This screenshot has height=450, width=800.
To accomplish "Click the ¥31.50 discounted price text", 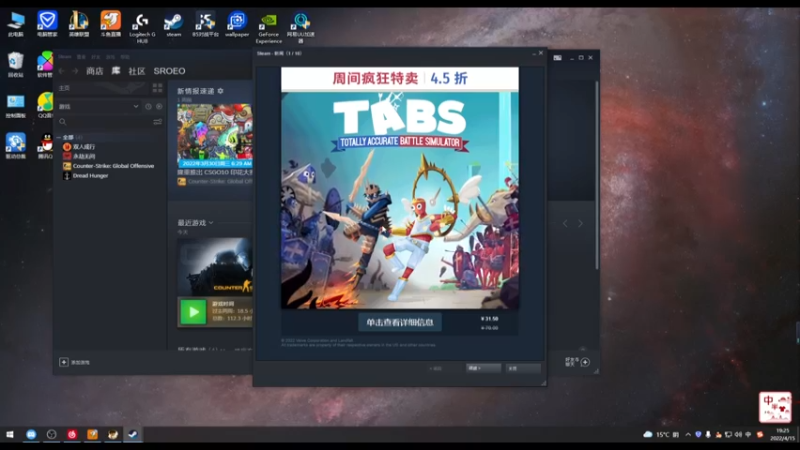I will [490, 319].
